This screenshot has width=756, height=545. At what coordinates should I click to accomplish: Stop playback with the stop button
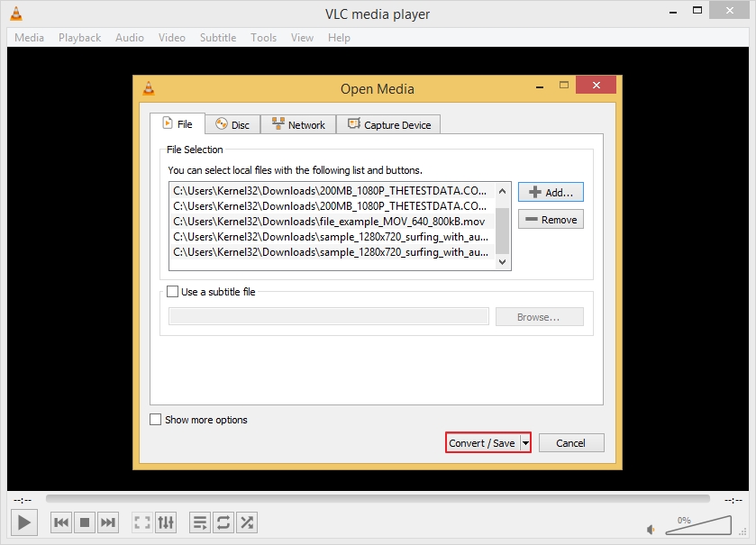coord(85,522)
